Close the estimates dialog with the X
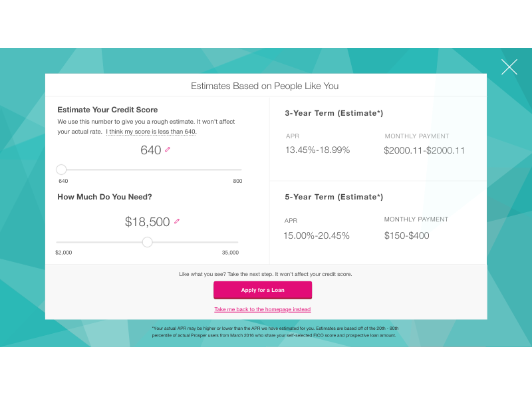532x399 pixels. tap(509, 66)
